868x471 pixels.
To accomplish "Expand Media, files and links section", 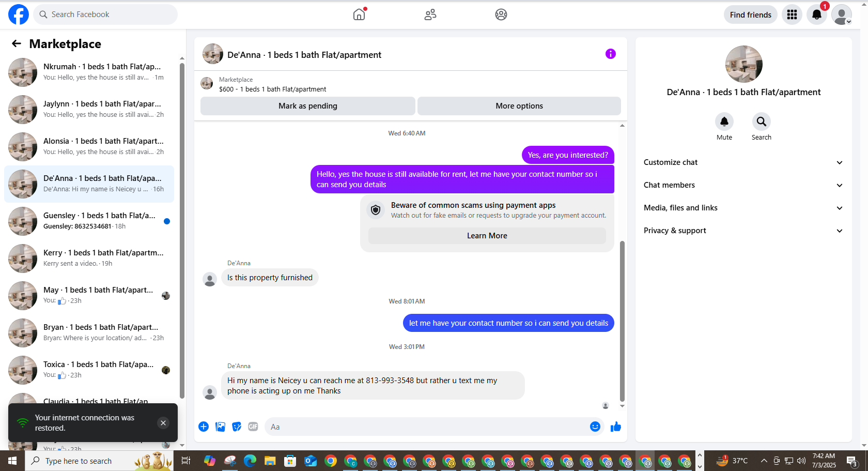I will 743,208.
